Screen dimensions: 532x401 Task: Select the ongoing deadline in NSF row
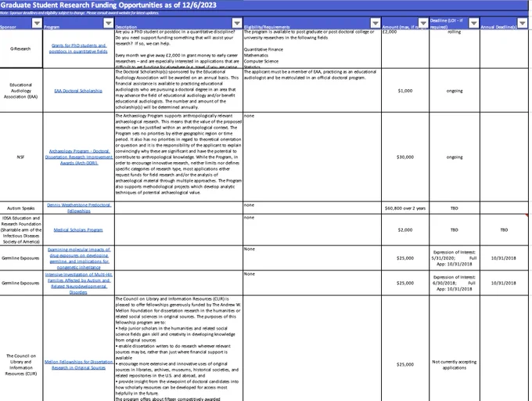point(455,157)
